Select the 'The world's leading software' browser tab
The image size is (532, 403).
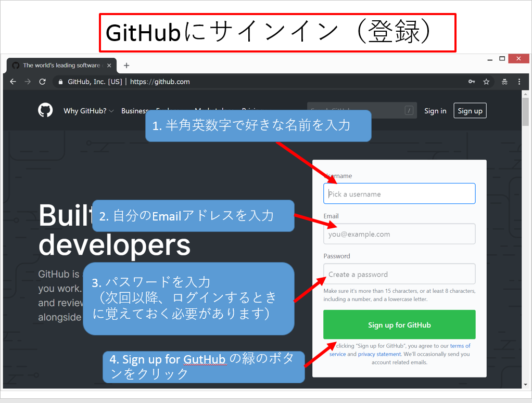tap(57, 66)
